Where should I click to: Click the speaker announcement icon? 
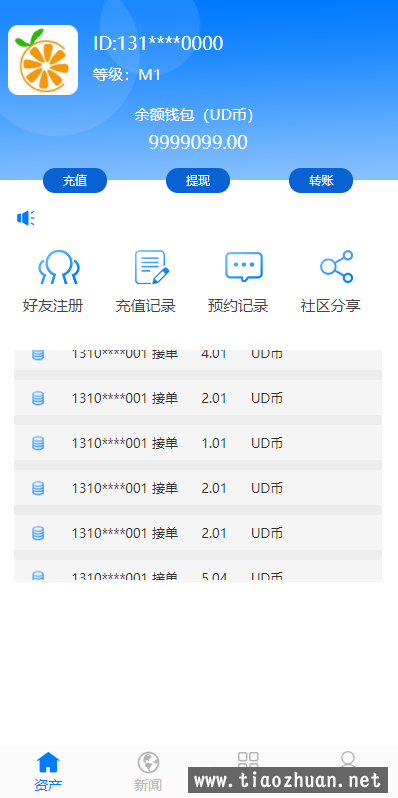25,218
